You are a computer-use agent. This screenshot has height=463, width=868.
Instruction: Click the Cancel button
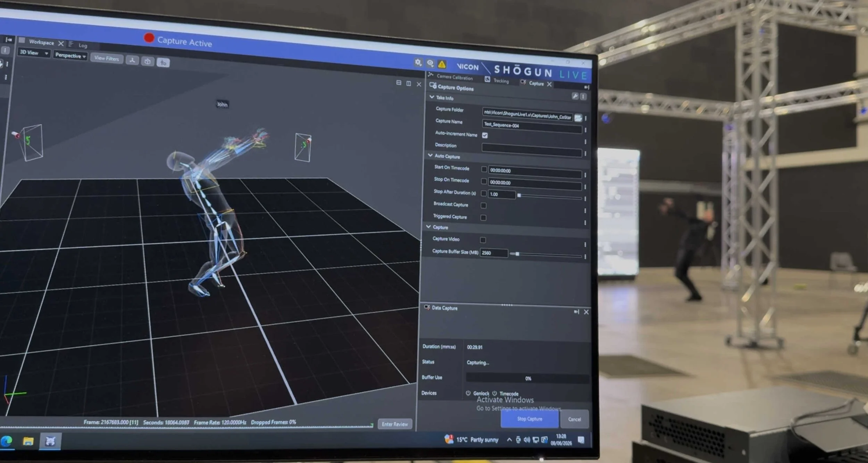(x=574, y=419)
